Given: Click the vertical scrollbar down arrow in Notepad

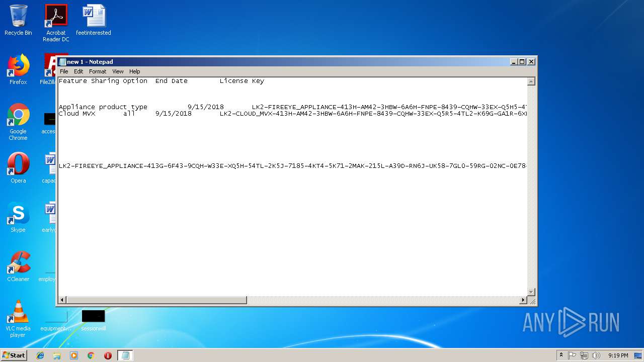Looking at the screenshot, I should (531, 292).
